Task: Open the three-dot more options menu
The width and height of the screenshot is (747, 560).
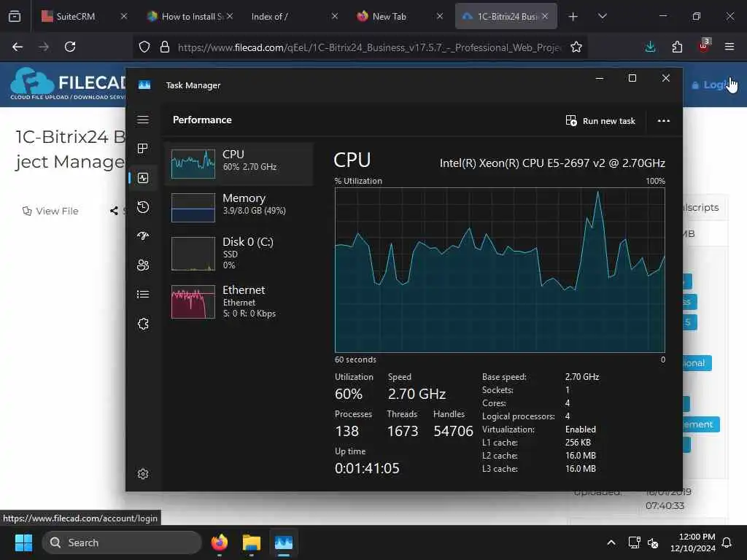Action: [x=664, y=121]
